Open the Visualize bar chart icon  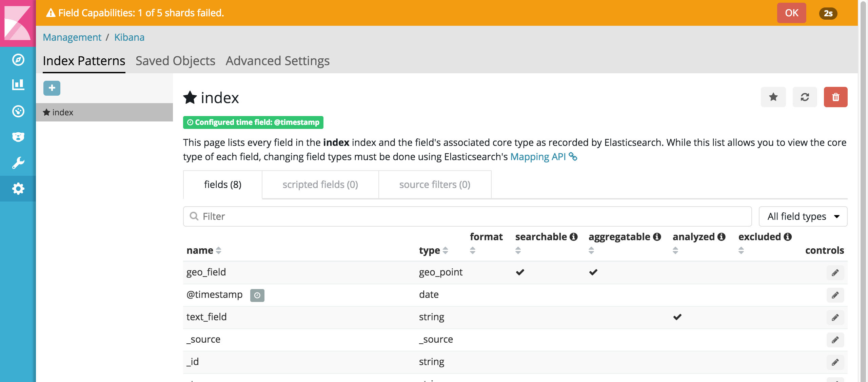pyautogui.click(x=18, y=85)
